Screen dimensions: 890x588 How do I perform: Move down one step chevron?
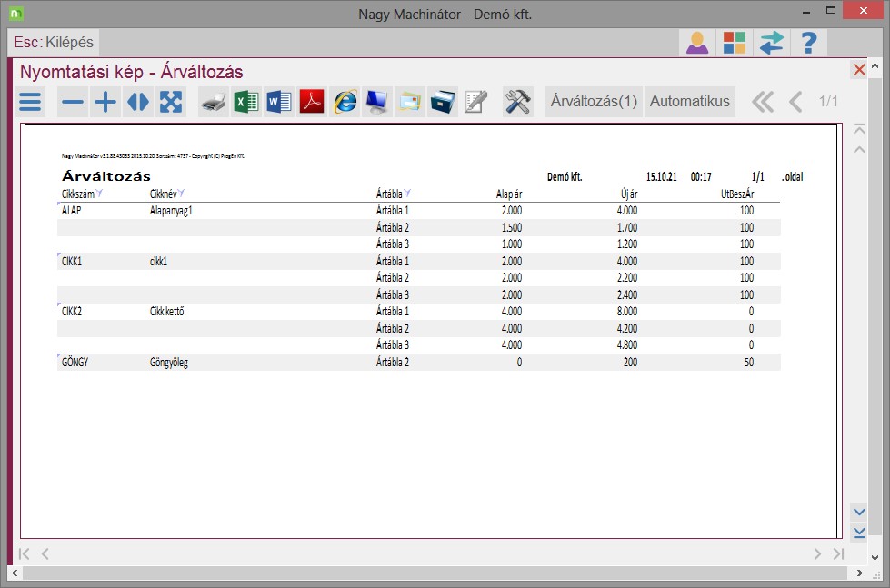point(859,512)
